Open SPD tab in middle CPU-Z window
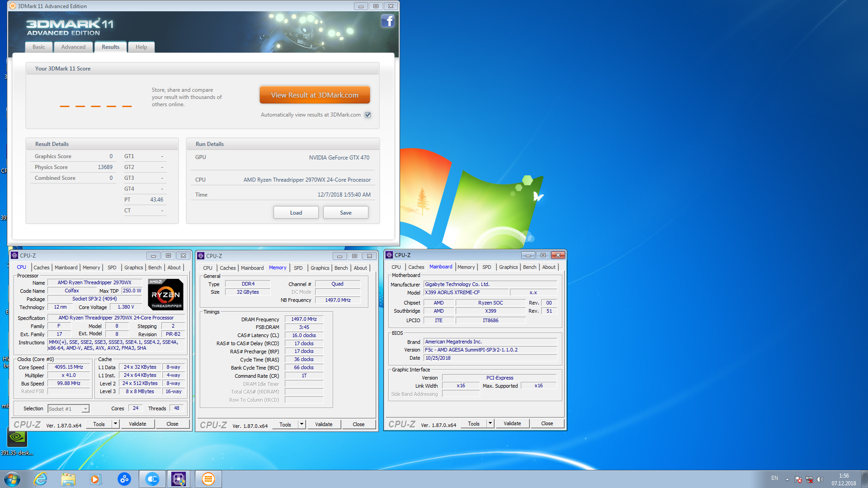Image resolution: width=868 pixels, height=488 pixels. (298, 268)
